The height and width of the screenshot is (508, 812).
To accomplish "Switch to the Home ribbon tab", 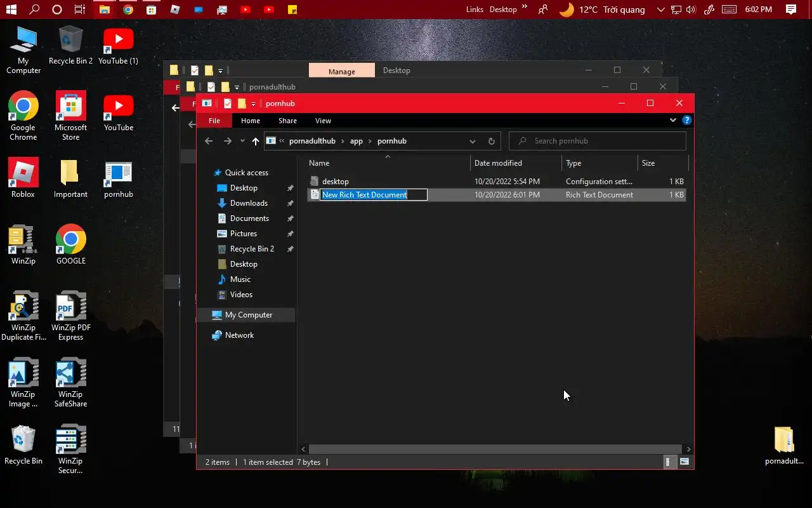I will tap(251, 121).
